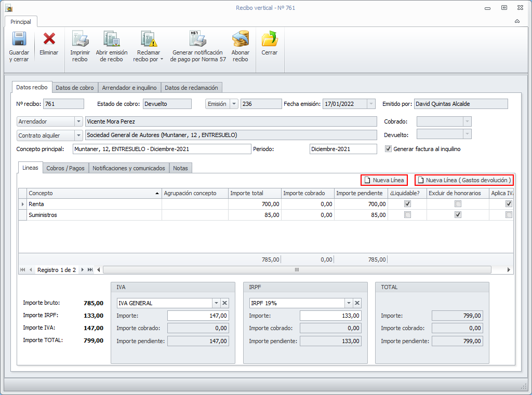This screenshot has width=532, height=395.
Task: Click the Nueva Línea button
Action: (384, 180)
